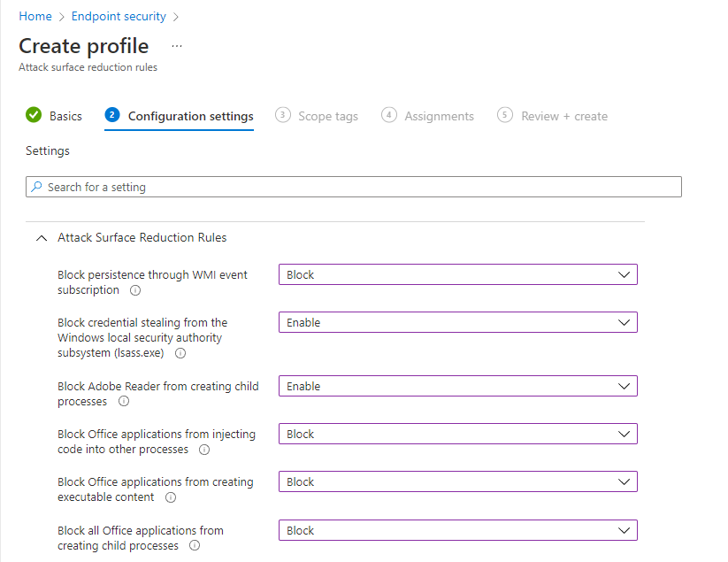728x562 pixels.
Task: Click the magnifier icon in settings search
Action: (36, 187)
